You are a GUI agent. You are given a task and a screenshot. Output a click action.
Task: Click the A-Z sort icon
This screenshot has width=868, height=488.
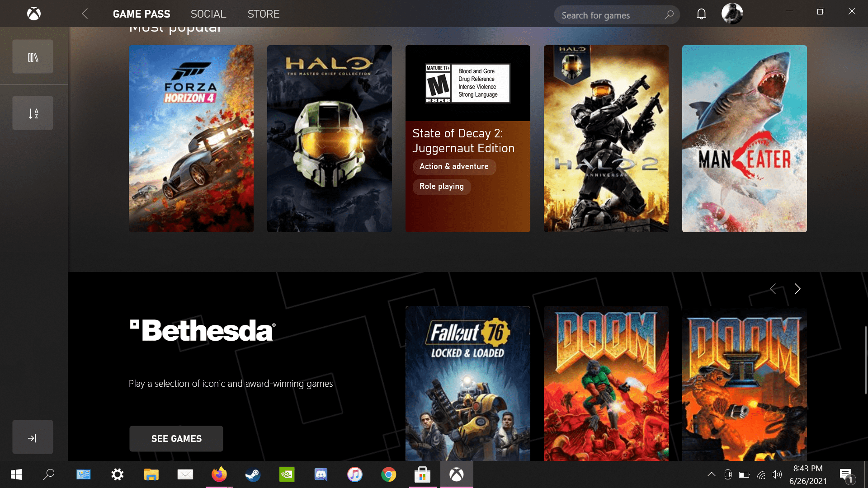[x=33, y=113]
